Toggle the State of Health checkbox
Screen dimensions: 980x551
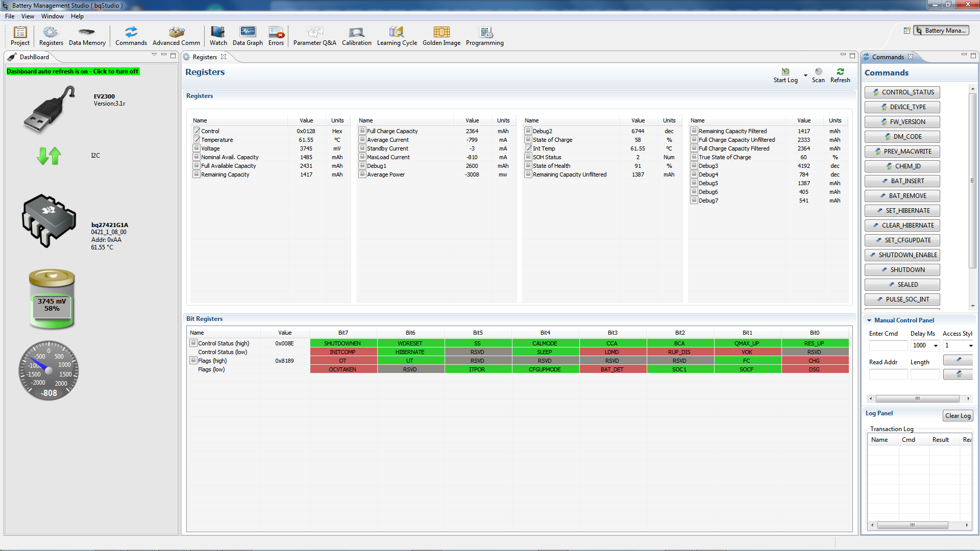pos(528,166)
